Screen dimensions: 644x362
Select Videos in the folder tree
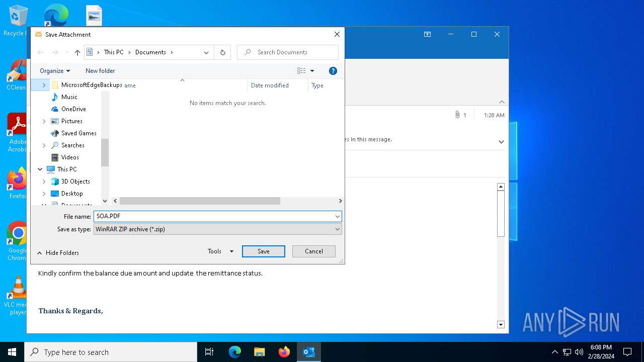click(x=70, y=157)
